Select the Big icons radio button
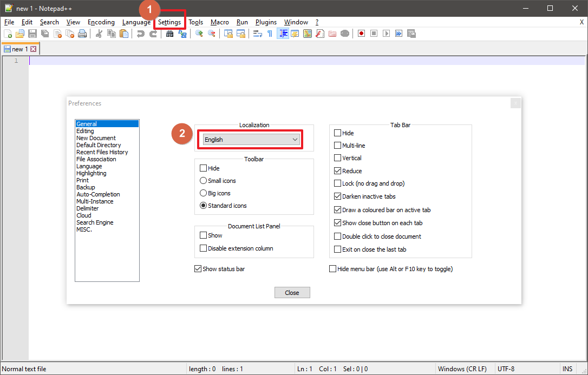This screenshot has width=588, height=375. pos(203,193)
